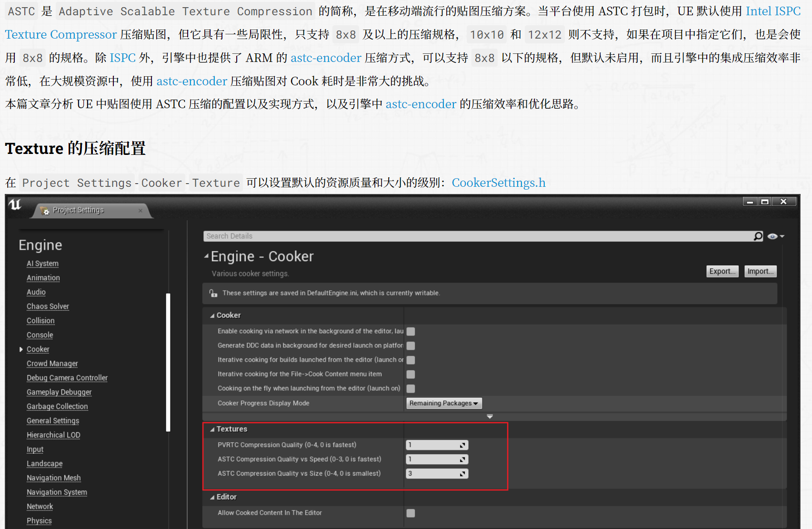
Task: Select the Project Settings tab
Action: tap(91, 211)
